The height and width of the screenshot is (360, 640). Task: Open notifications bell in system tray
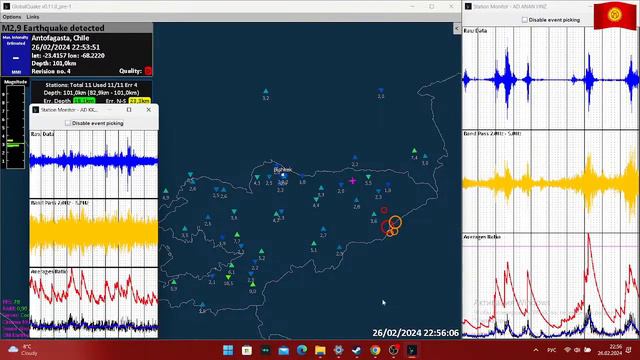[629, 350]
